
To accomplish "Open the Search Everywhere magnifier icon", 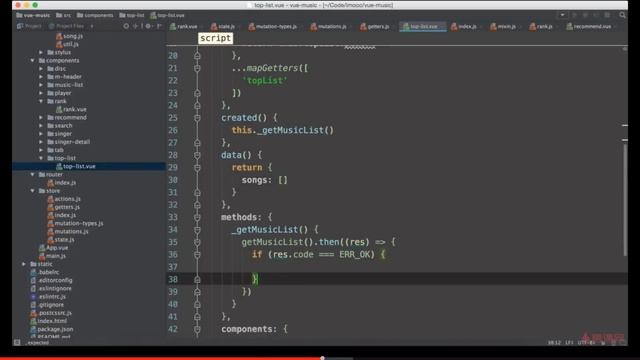I will point(622,15).
